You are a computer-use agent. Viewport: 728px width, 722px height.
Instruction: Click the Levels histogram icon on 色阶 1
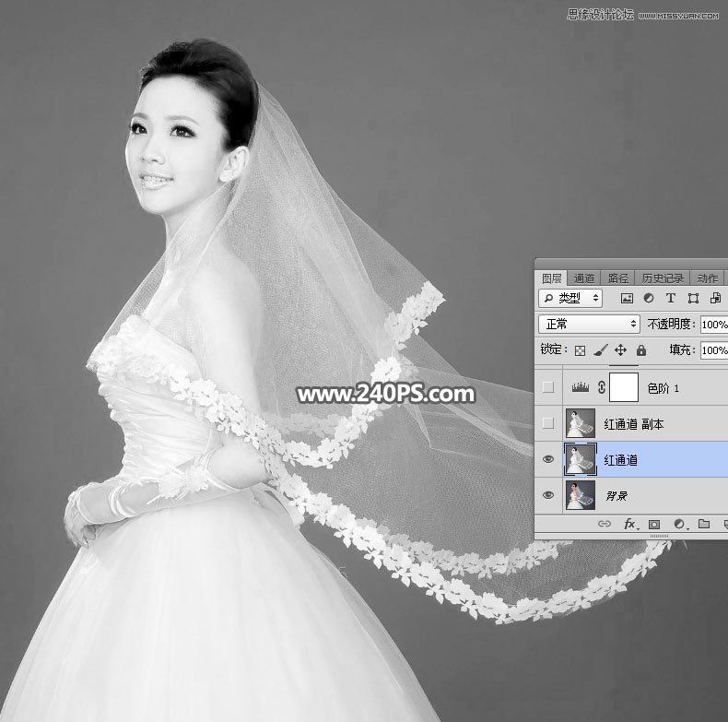pos(581,387)
